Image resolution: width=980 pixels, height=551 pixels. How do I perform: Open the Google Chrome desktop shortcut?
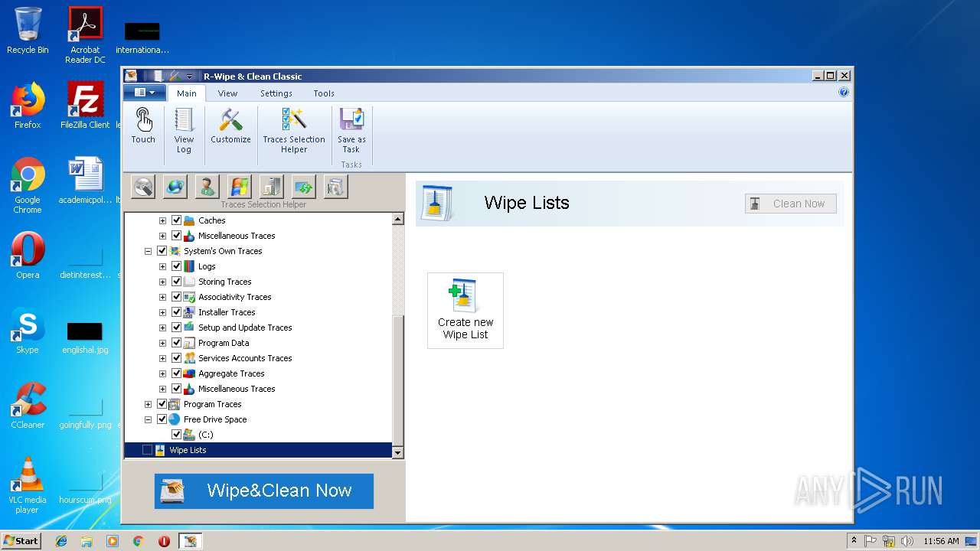(x=28, y=185)
